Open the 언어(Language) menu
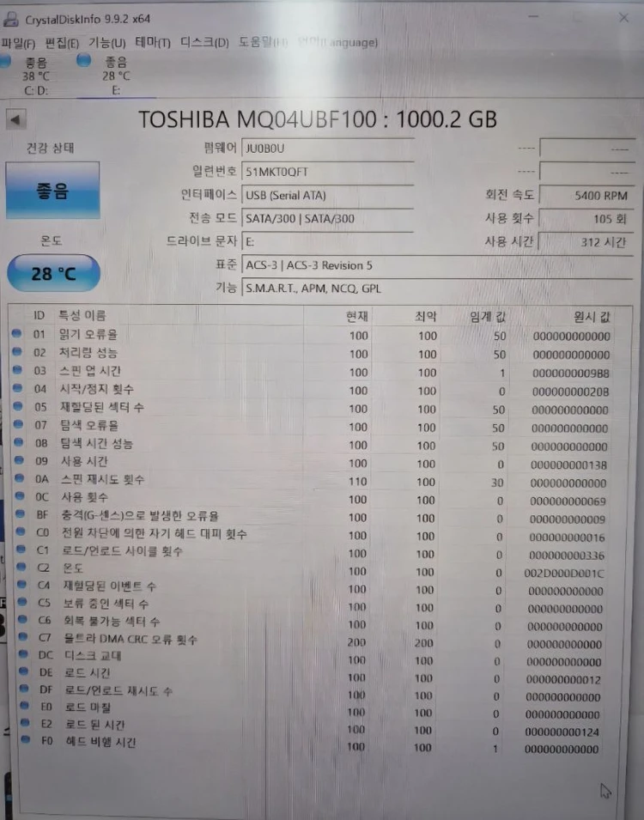Image resolution: width=644 pixels, height=820 pixels. [337, 42]
